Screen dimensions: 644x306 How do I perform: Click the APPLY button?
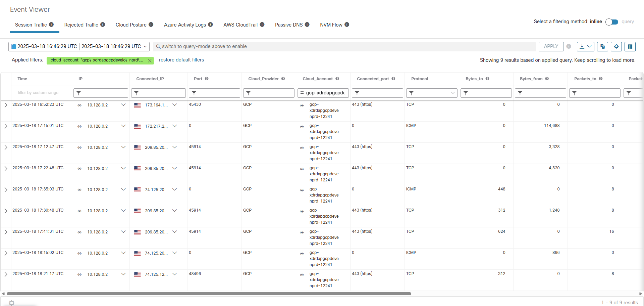coord(551,46)
